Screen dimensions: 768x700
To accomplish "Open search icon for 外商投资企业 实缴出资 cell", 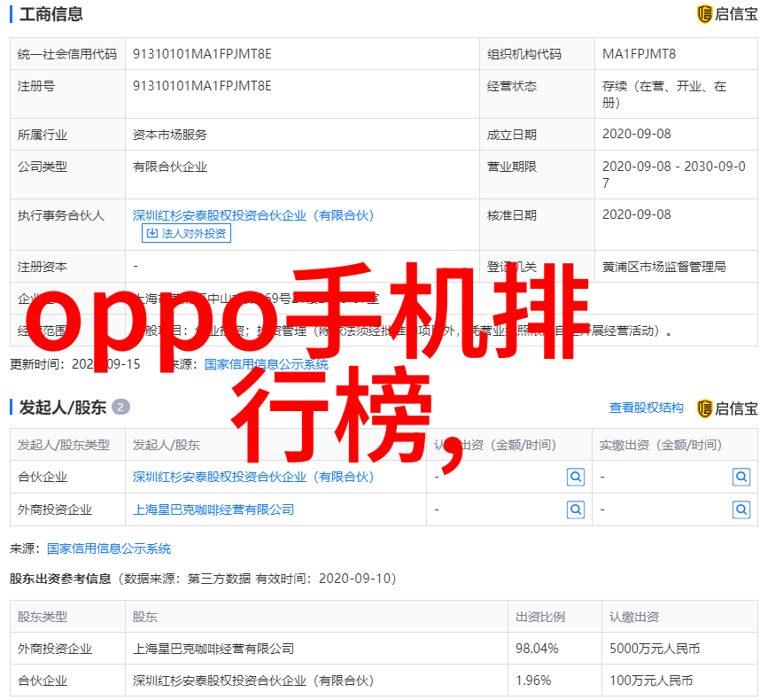I will [x=741, y=510].
